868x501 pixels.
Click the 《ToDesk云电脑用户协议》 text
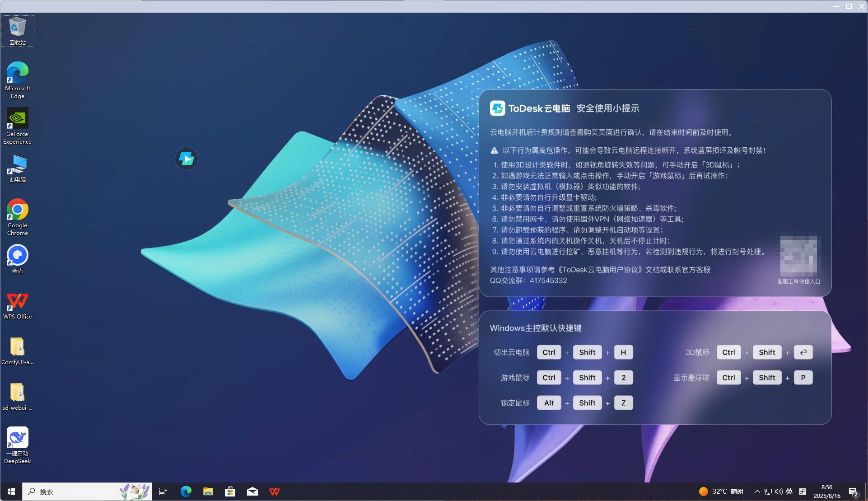click(x=600, y=270)
